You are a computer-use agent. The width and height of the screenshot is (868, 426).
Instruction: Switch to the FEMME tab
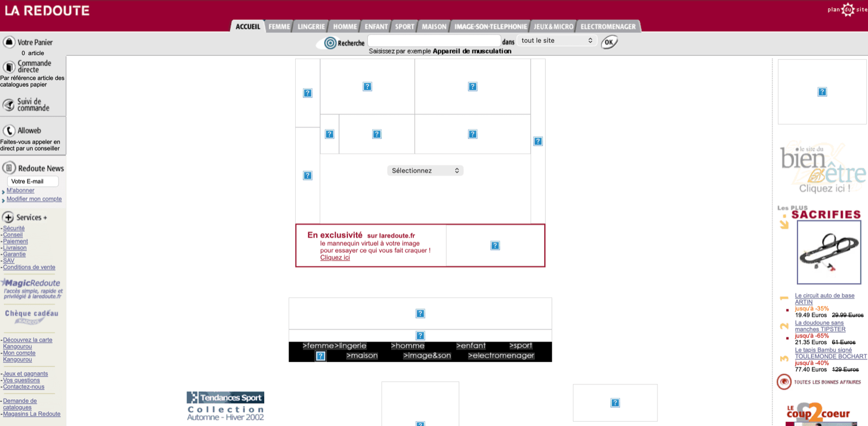[x=279, y=26]
